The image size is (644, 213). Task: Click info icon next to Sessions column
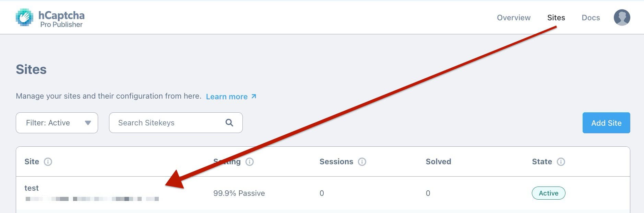click(362, 162)
